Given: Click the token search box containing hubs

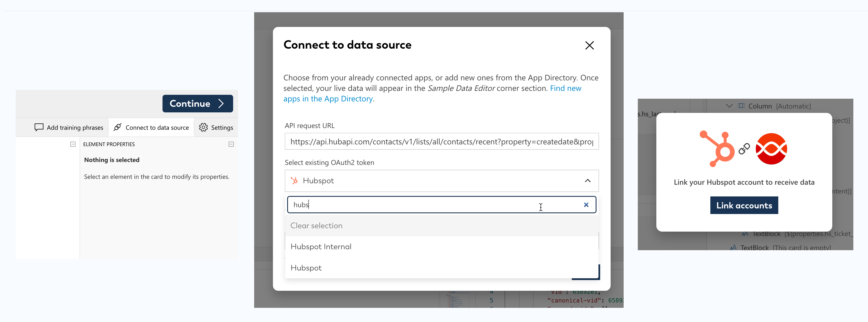Looking at the screenshot, I should [x=441, y=205].
